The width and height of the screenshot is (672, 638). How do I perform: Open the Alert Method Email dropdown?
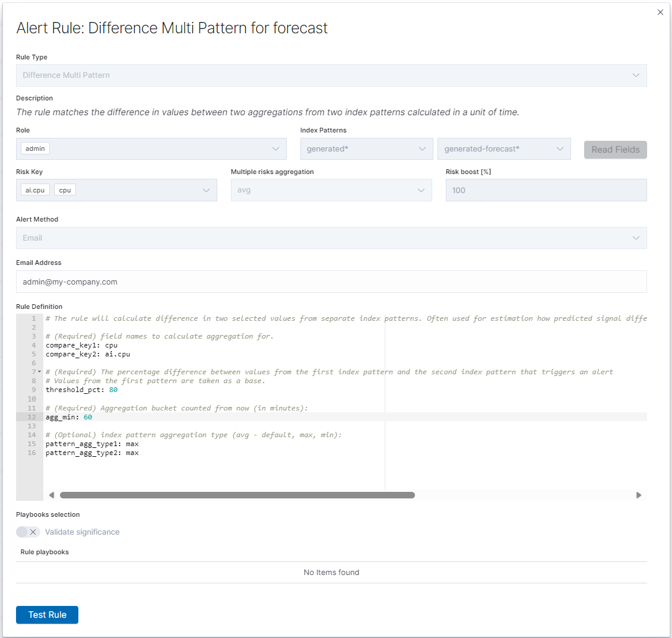[331, 238]
